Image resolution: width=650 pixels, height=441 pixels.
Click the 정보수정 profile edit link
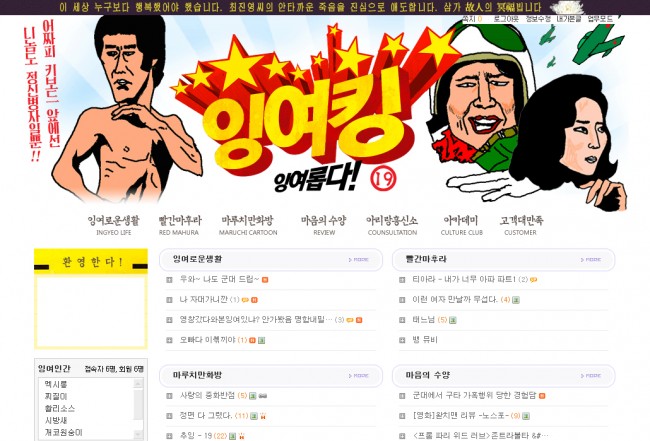point(538,19)
